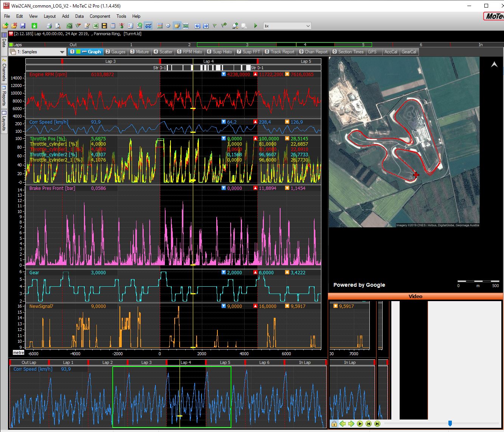
Task: Toggle the chain link toolbar button
Action: 186,26
